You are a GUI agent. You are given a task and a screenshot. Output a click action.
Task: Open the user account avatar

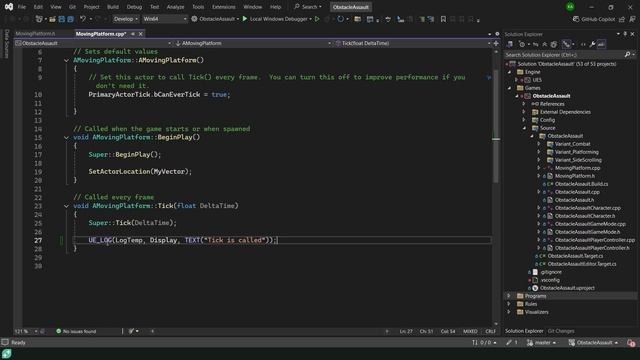[x=570, y=7]
